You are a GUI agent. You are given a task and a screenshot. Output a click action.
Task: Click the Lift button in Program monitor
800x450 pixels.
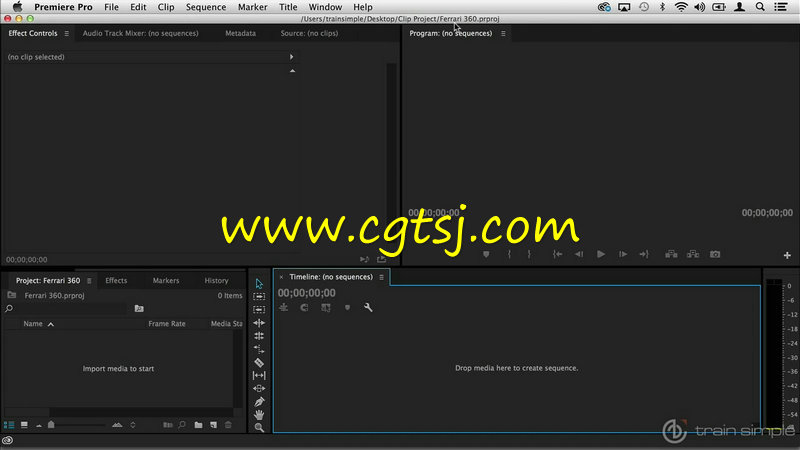tap(671, 254)
